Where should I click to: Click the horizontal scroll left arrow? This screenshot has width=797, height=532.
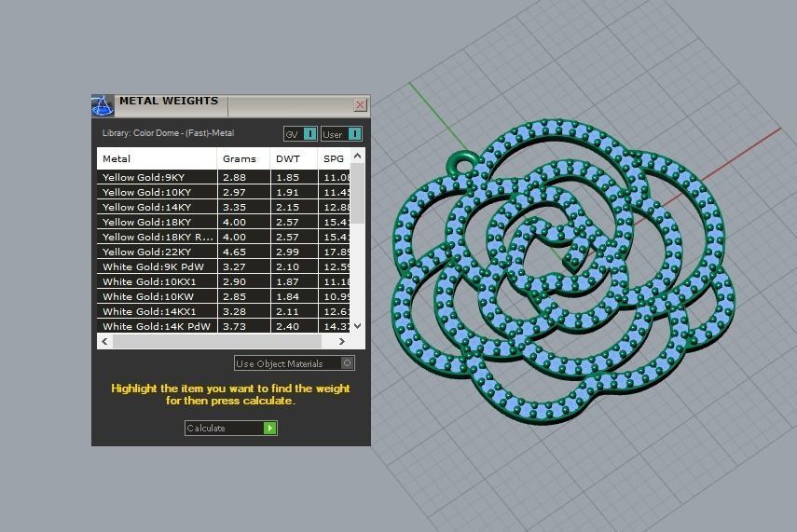coord(104,341)
